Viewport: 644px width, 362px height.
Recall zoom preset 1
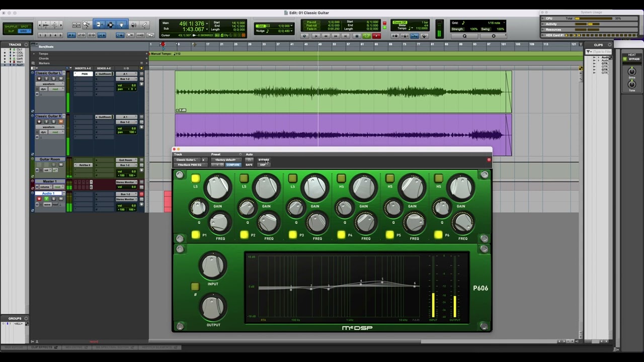(40, 35)
